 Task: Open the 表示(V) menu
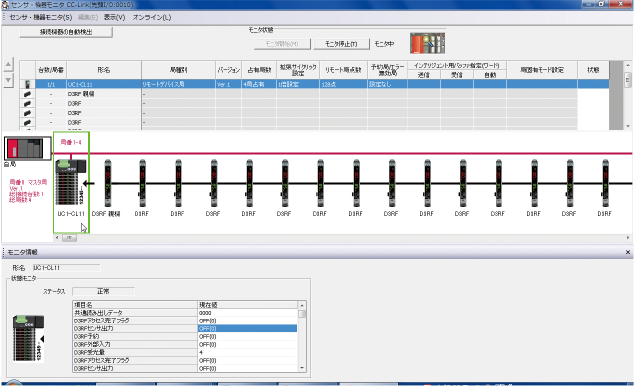coord(114,17)
